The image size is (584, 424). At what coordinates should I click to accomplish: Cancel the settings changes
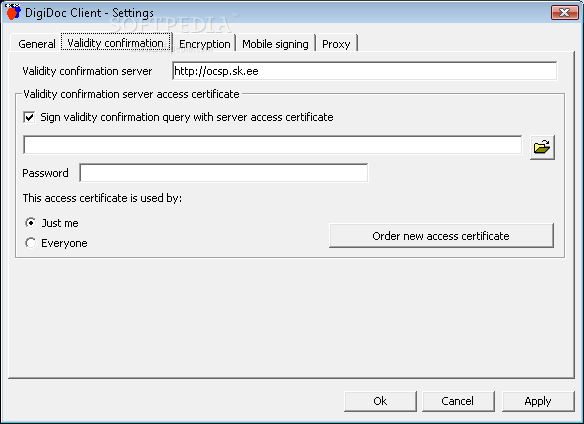(458, 401)
